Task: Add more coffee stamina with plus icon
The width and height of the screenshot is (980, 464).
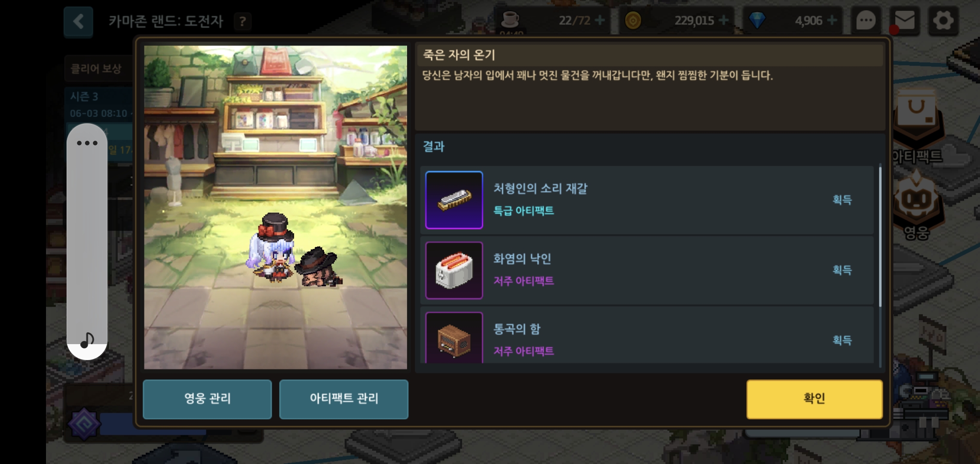Action: pyautogui.click(x=600, y=20)
